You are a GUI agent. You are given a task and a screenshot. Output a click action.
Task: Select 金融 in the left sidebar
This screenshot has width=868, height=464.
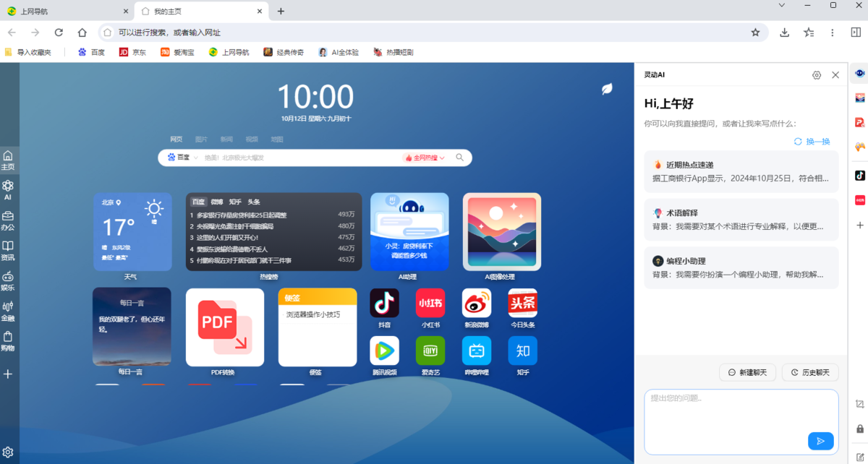8,312
